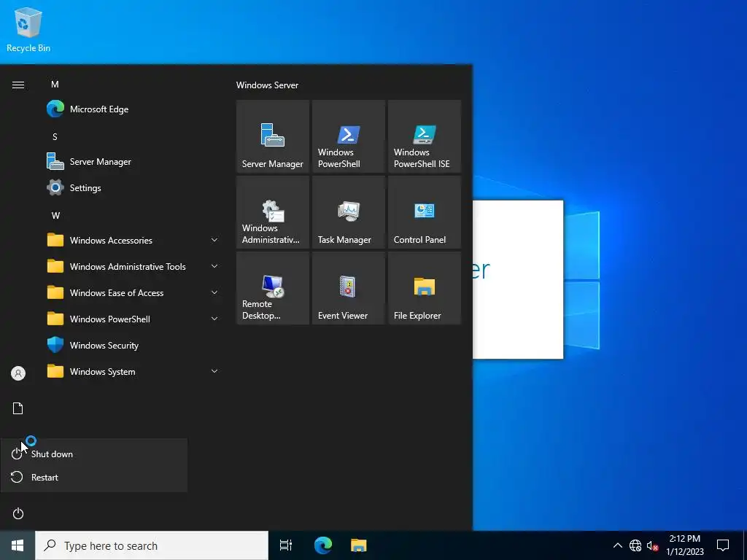
Task: Open Microsoft Edge from the app list
Action: (x=132, y=109)
